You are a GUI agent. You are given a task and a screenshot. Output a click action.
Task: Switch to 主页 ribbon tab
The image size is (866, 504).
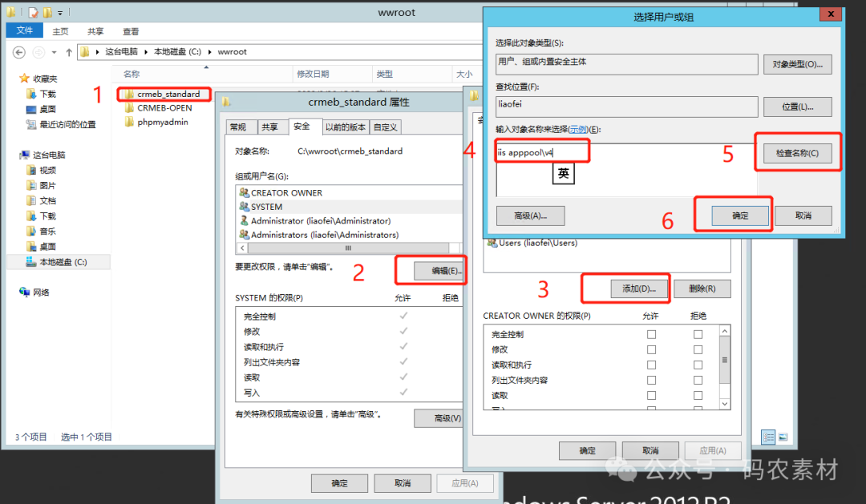(x=61, y=31)
